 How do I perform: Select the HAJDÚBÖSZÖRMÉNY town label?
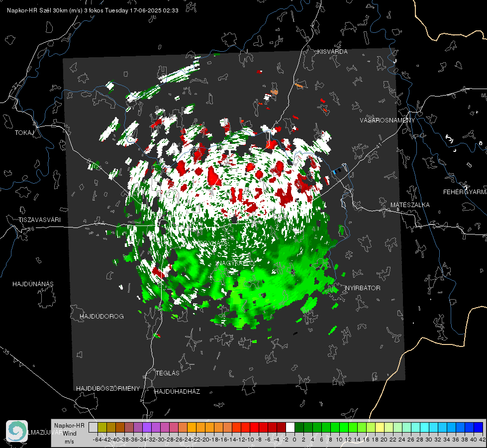coord(108,389)
